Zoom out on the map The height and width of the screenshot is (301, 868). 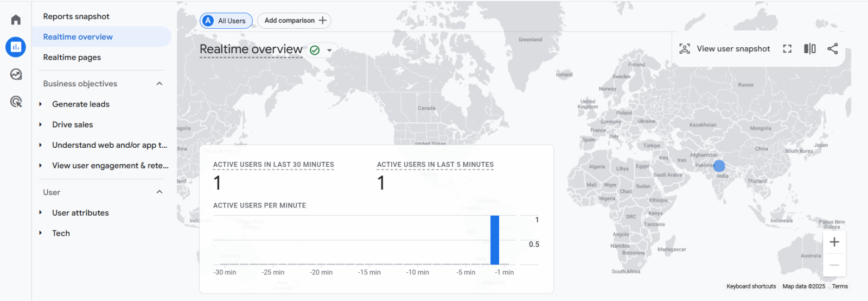tap(834, 265)
